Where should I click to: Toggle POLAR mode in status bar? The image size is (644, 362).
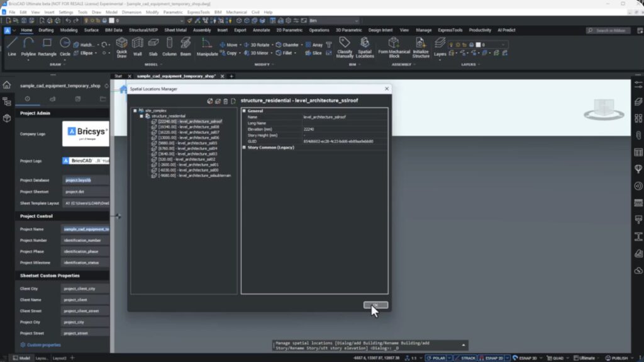tap(436, 358)
